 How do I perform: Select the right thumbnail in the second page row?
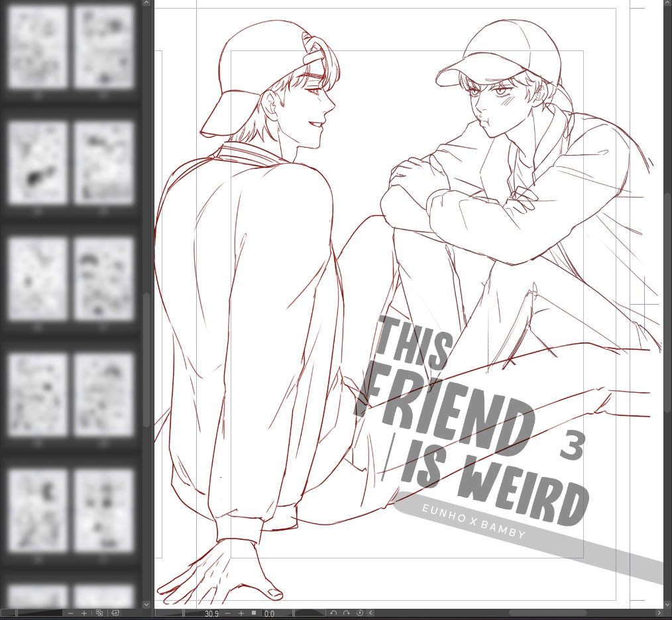coord(103,162)
